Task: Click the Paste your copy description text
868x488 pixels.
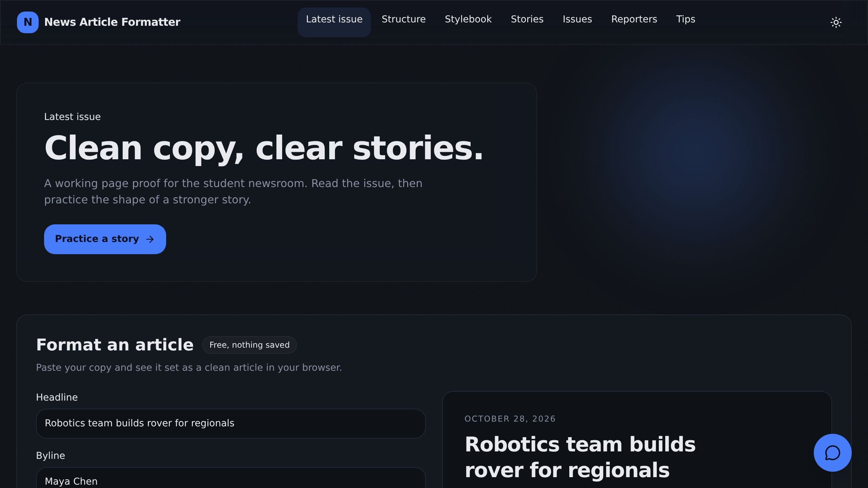Action: (x=189, y=368)
